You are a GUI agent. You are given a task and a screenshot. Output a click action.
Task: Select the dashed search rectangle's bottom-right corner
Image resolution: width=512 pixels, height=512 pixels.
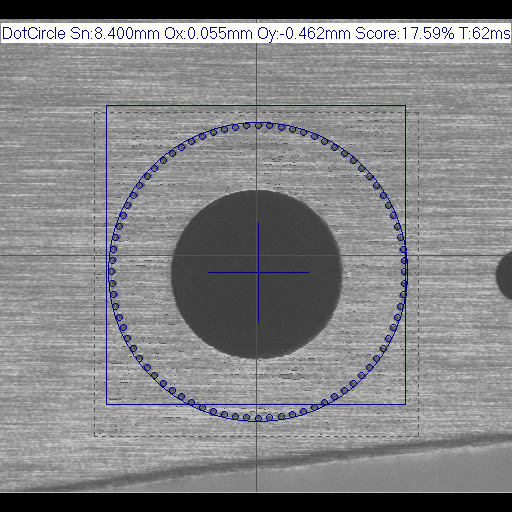tap(418, 436)
